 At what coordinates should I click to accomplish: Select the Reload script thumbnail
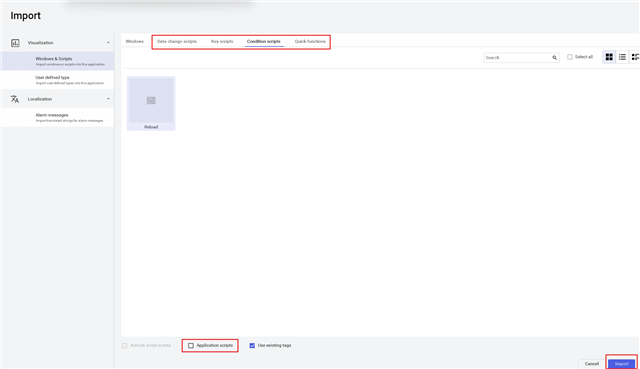click(151, 103)
